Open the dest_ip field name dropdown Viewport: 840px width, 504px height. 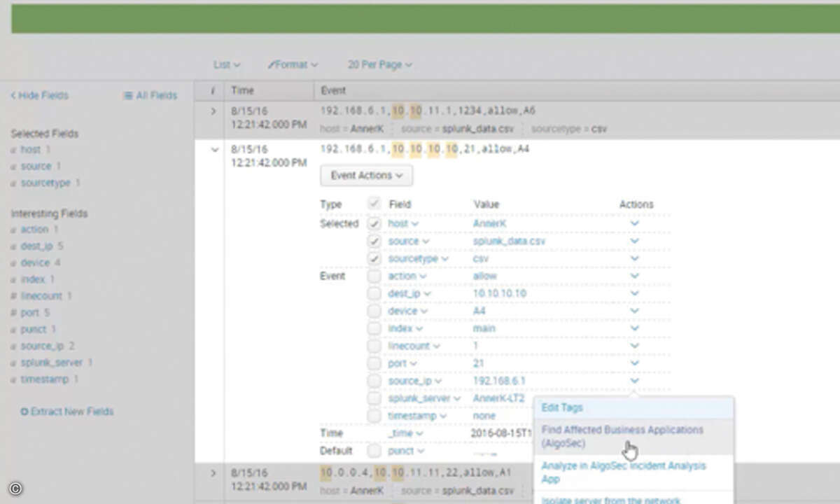(409, 294)
